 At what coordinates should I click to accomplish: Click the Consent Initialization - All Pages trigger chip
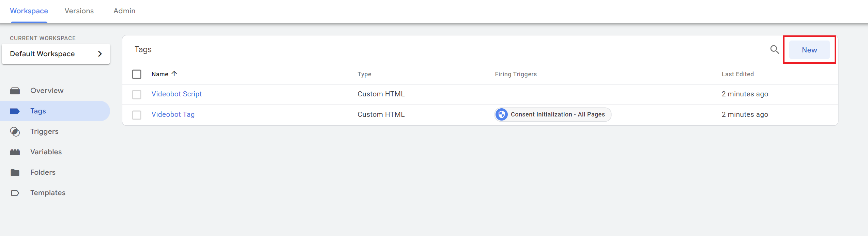[558, 114]
